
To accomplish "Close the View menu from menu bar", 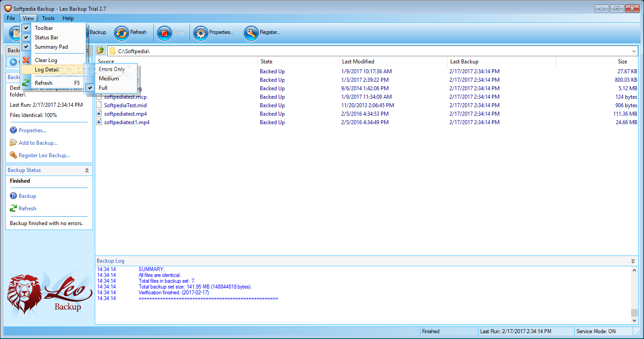I will click(28, 18).
